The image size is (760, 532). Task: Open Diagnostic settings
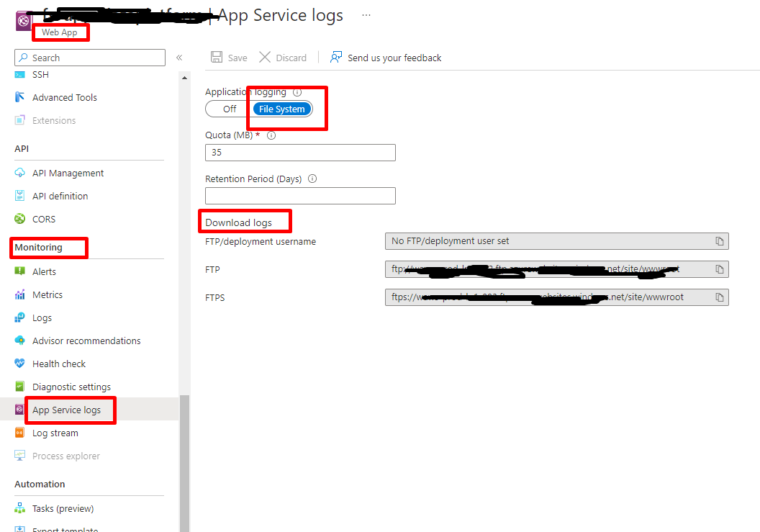pyautogui.click(x=71, y=387)
